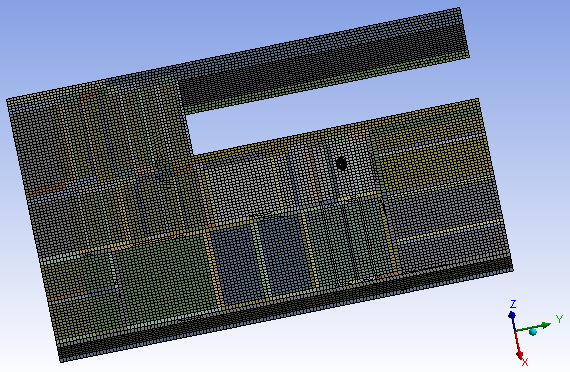This screenshot has height=372, width=570.
Task: Select the red X label of the triad
Action: coord(525,362)
